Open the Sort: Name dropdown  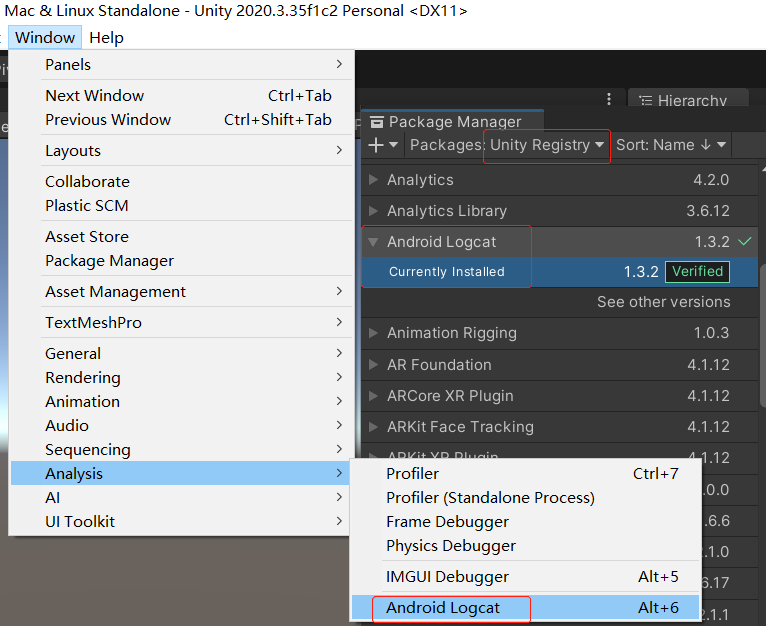coord(671,145)
